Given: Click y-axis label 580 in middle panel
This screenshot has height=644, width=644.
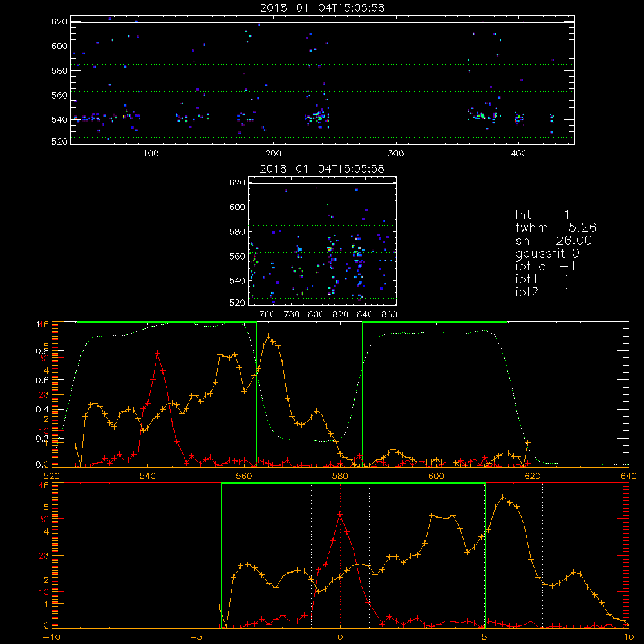Looking at the screenshot, I should click(x=237, y=232).
